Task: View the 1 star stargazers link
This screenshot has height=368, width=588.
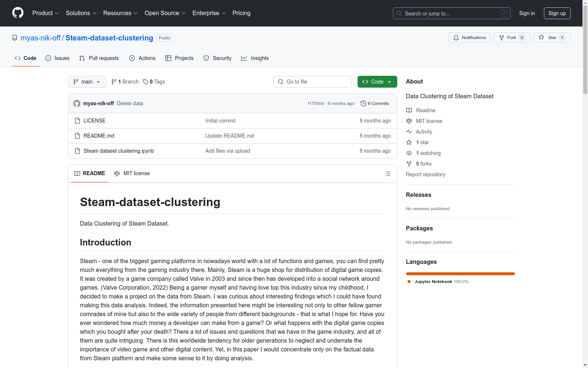Action: 417,142
